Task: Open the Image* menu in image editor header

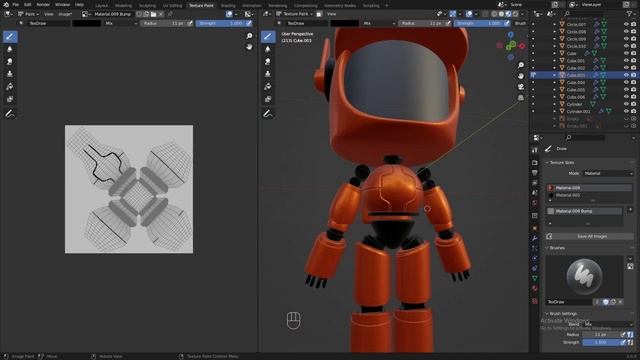Action: click(65, 14)
